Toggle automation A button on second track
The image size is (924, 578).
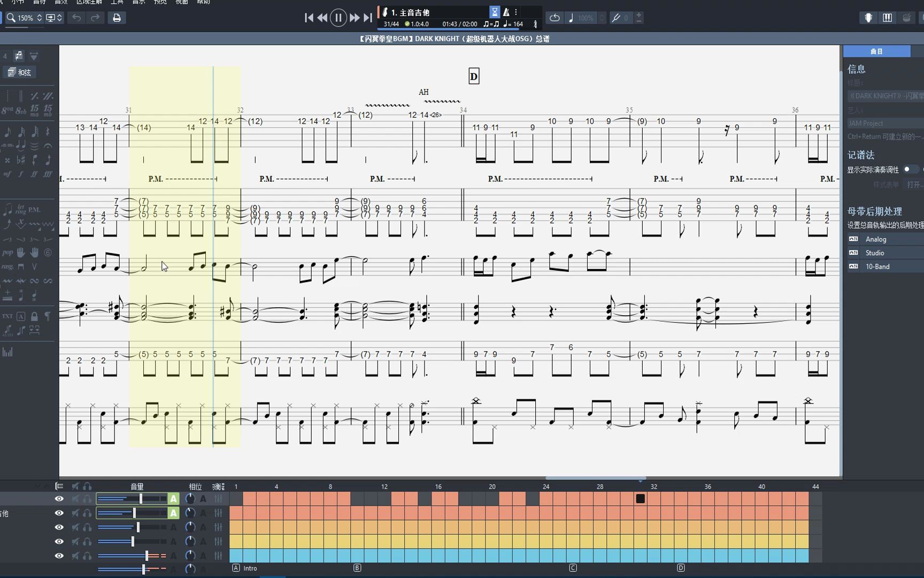click(x=173, y=513)
